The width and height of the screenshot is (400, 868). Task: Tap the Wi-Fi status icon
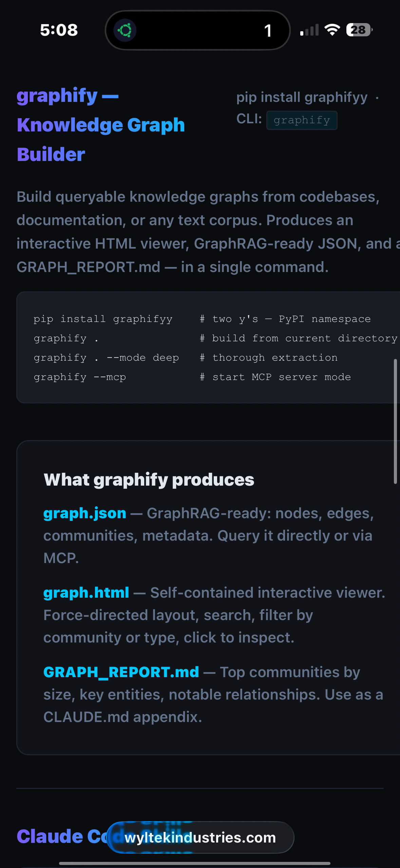click(x=332, y=30)
